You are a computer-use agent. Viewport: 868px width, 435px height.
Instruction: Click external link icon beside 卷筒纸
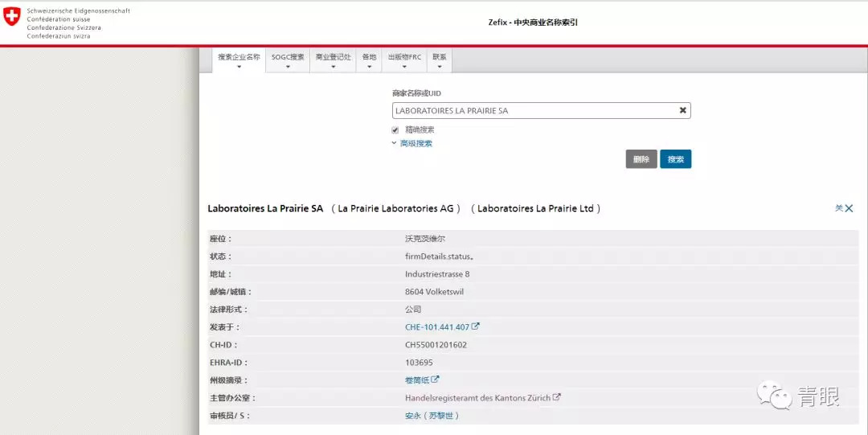click(x=435, y=380)
